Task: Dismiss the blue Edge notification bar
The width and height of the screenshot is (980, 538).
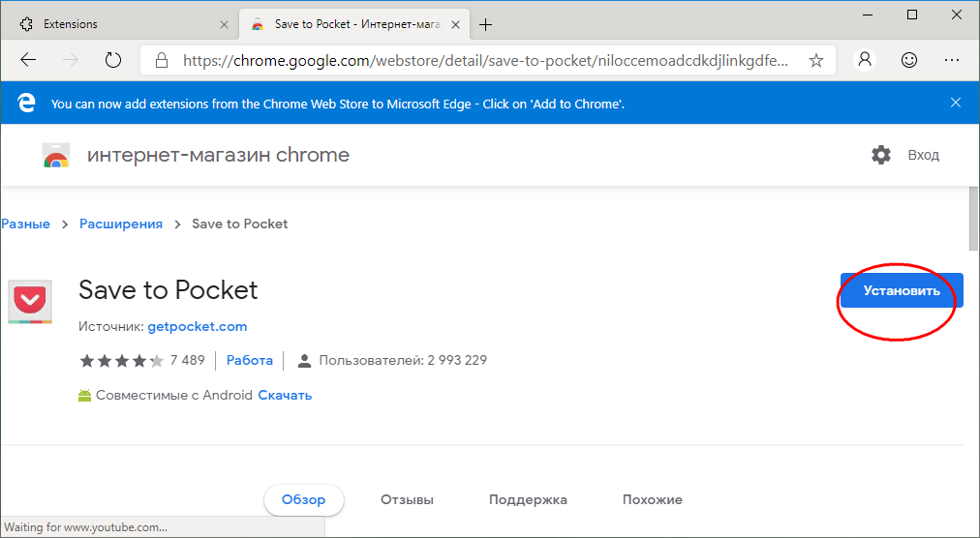Action: (956, 103)
